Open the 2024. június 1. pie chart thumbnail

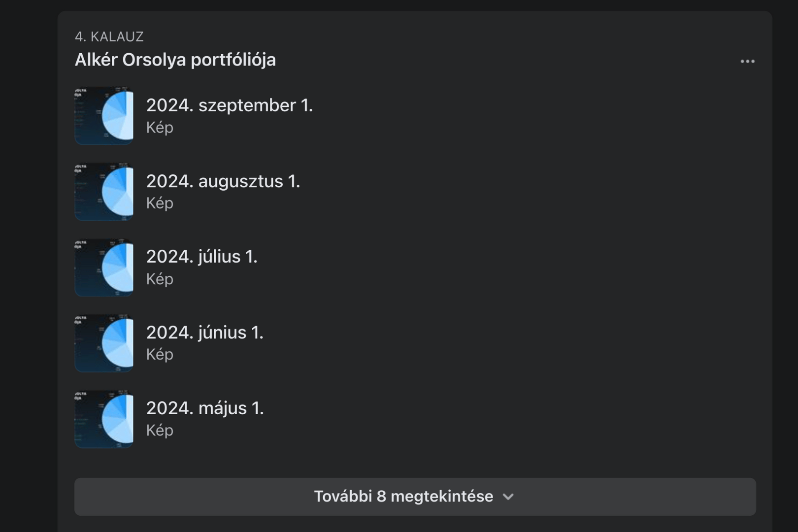(x=104, y=343)
